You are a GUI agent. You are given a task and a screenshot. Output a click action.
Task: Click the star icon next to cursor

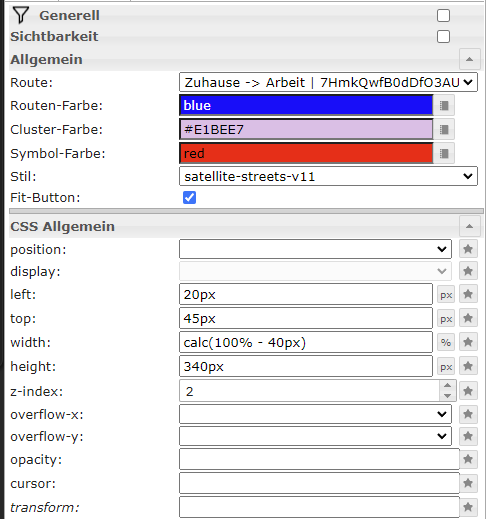468,483
